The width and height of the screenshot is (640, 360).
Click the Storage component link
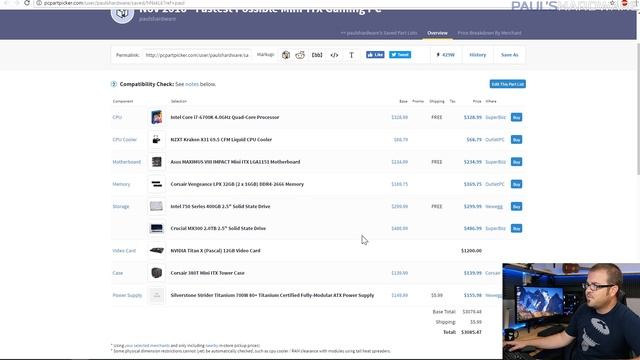point(121,207)
